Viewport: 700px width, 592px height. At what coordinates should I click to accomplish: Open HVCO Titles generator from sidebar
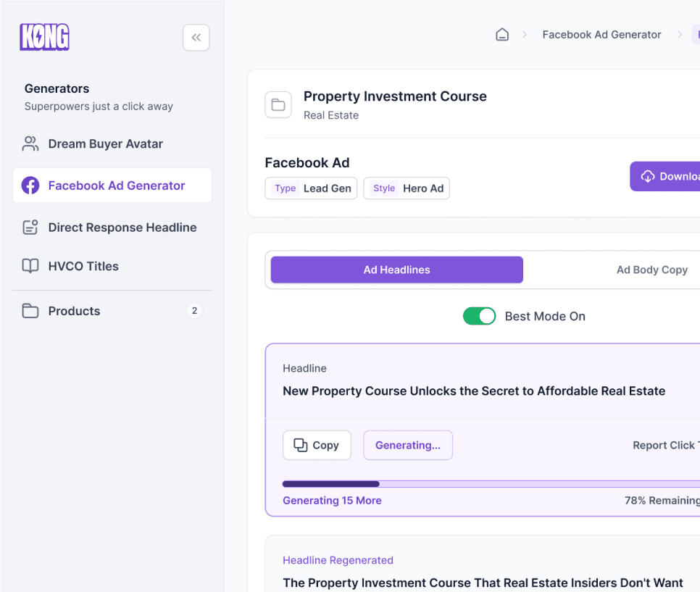coord(83,266)
